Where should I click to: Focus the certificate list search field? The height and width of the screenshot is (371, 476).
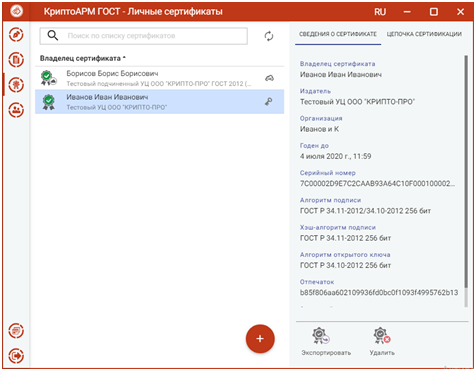tap(144, 36)
